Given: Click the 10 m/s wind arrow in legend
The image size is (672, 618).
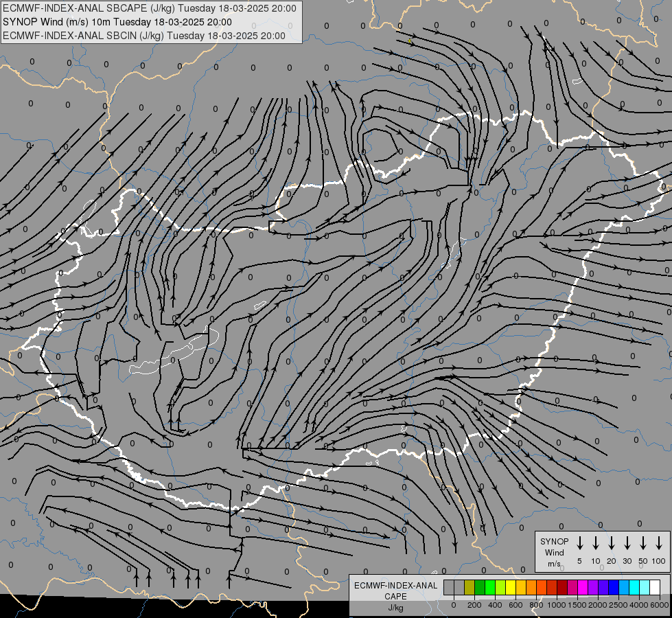Looking at the screenshot, I should tap(596, 543).
